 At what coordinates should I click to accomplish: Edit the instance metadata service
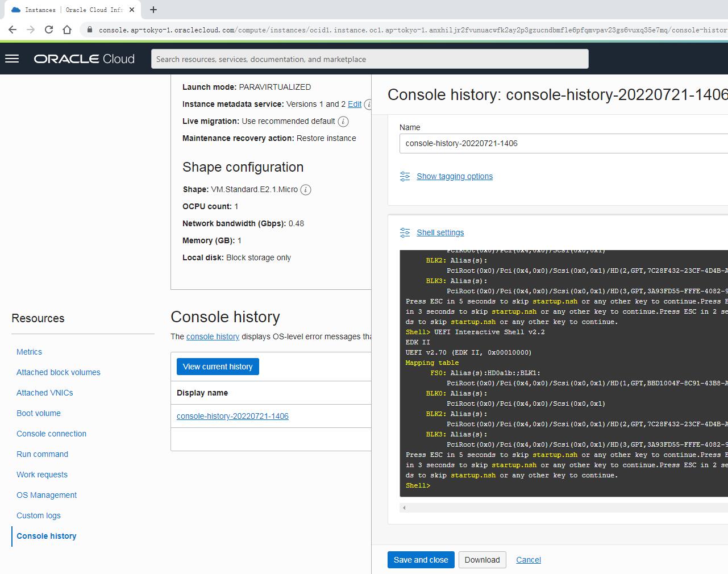click(x=355, y=104)
